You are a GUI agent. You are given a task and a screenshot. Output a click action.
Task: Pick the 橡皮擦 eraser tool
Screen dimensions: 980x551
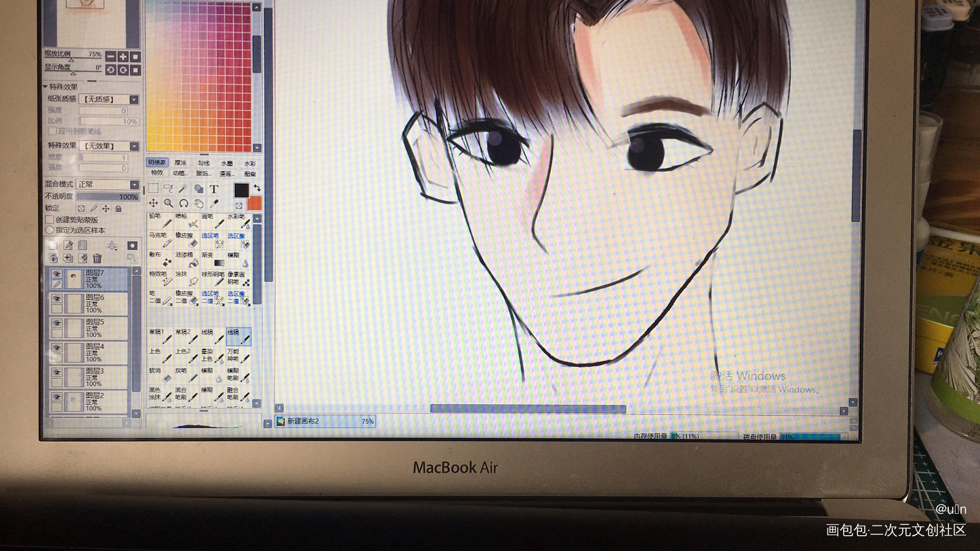click(x=186, y=240)
